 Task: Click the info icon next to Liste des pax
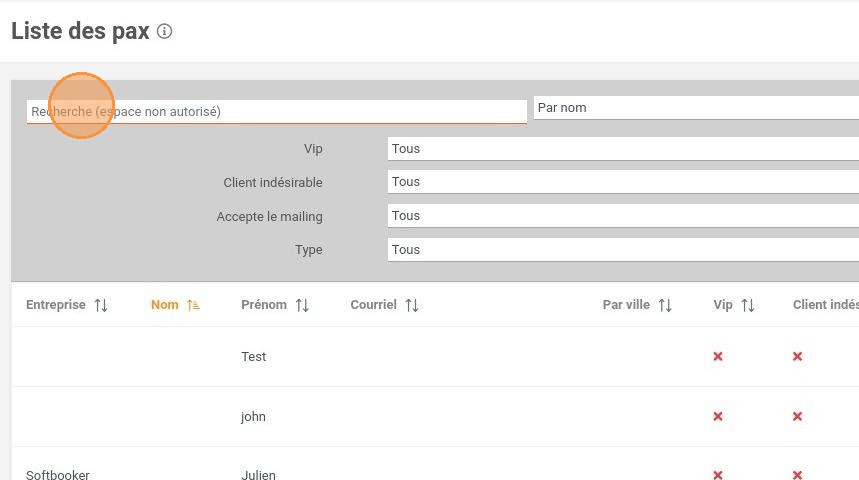pyautogui.click(x=164, y=31)
